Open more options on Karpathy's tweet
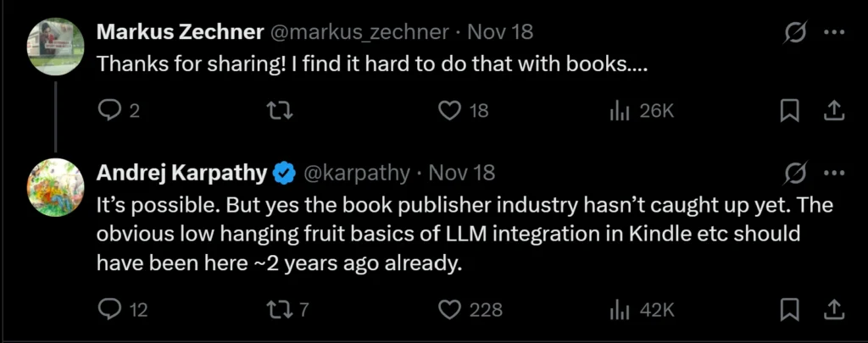 [835, 174]
